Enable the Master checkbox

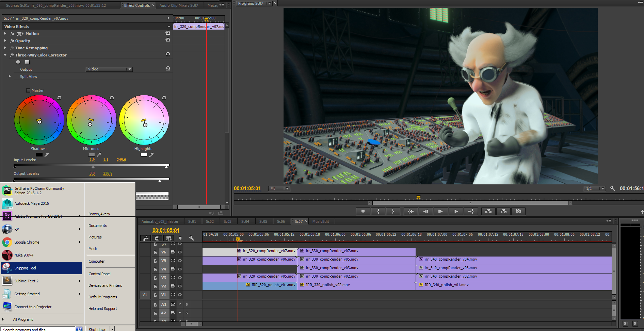[28, 90]
